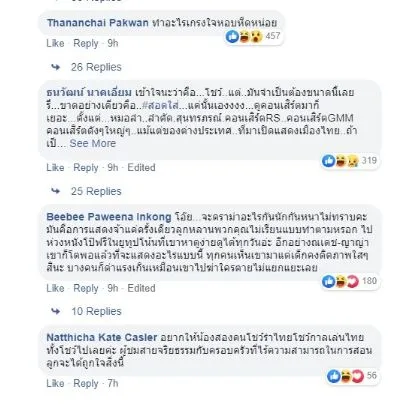Click the reply arrow icon beside 10 Replies
Screen dimensions: 420x410
pyautogui.click(x=56, y=311)
